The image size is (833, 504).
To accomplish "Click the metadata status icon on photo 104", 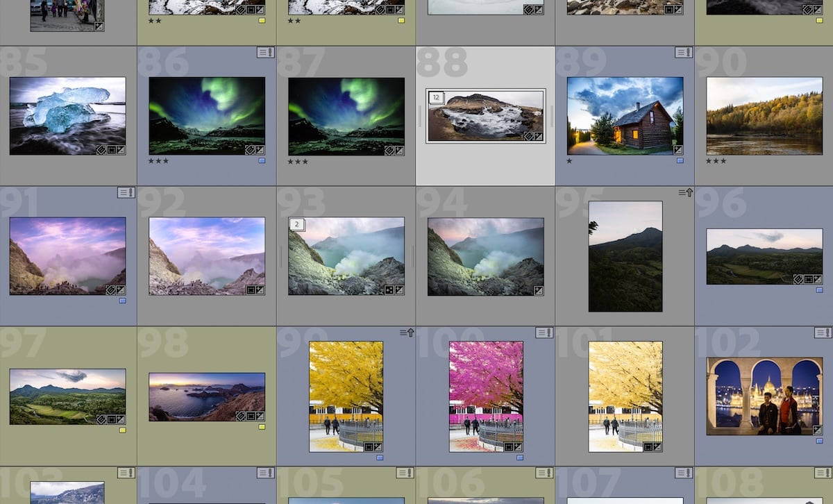I will tap(264, 473).
